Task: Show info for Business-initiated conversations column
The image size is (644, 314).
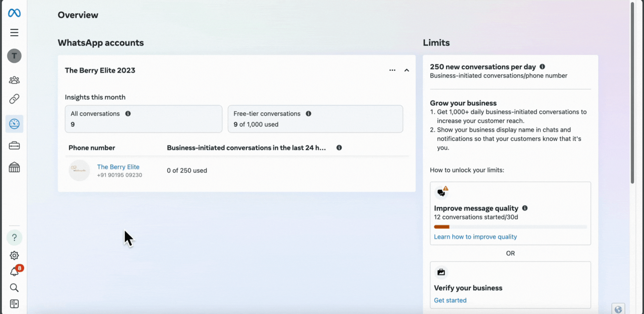Action: [x=339, y=148]
